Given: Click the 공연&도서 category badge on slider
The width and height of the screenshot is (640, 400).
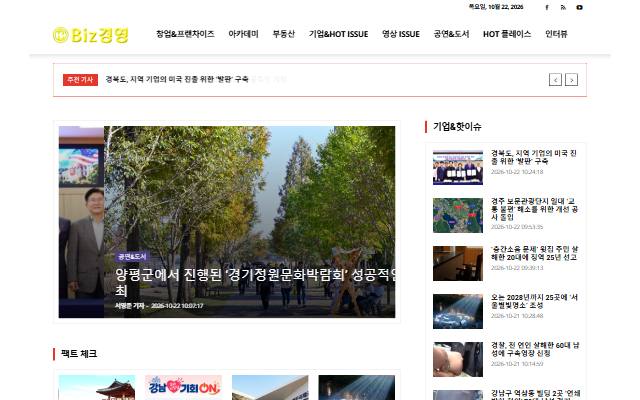Looking at the screenshot, I should pos(132,257).
